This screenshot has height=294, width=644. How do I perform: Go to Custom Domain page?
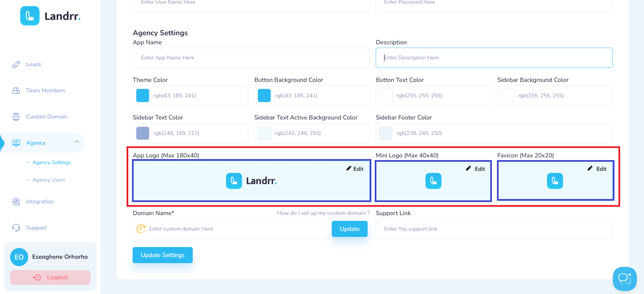pyautogui.click(x=46, y=117)
